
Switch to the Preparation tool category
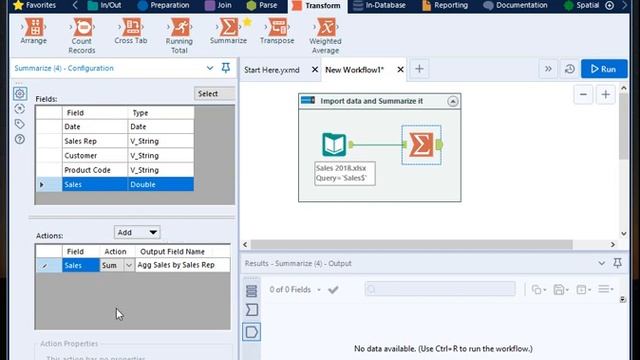(x=164, y=5)
